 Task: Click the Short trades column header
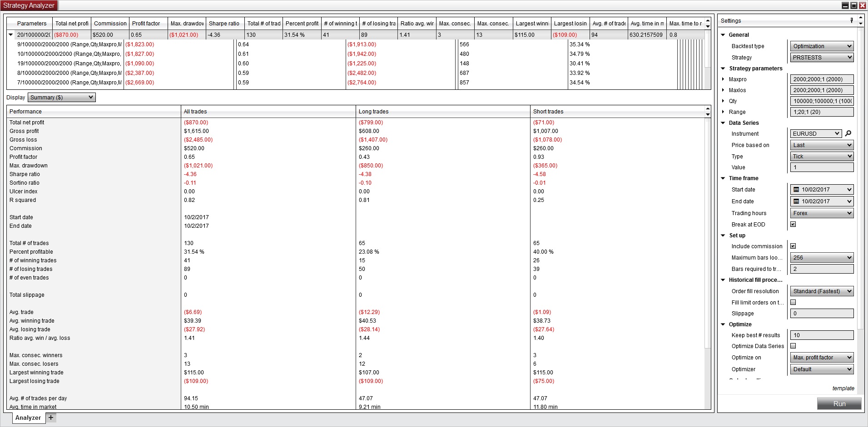tap(617, 112)
